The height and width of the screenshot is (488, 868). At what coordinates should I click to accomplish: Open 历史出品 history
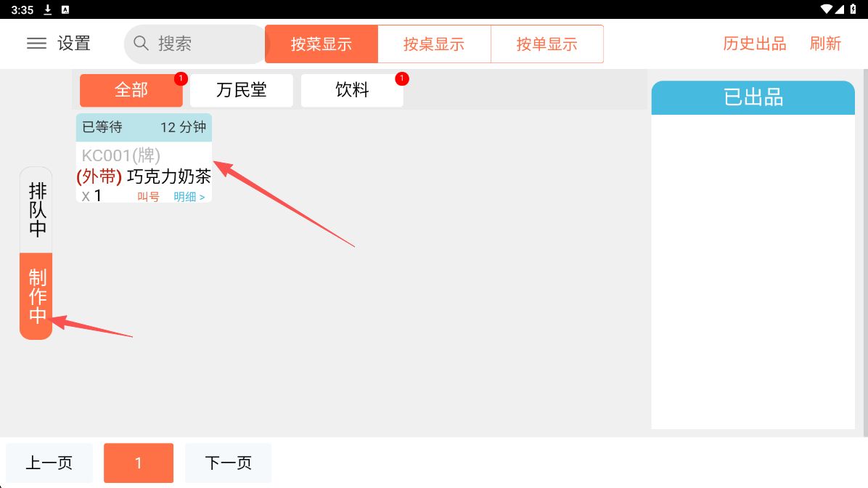[x=754, y=44]
